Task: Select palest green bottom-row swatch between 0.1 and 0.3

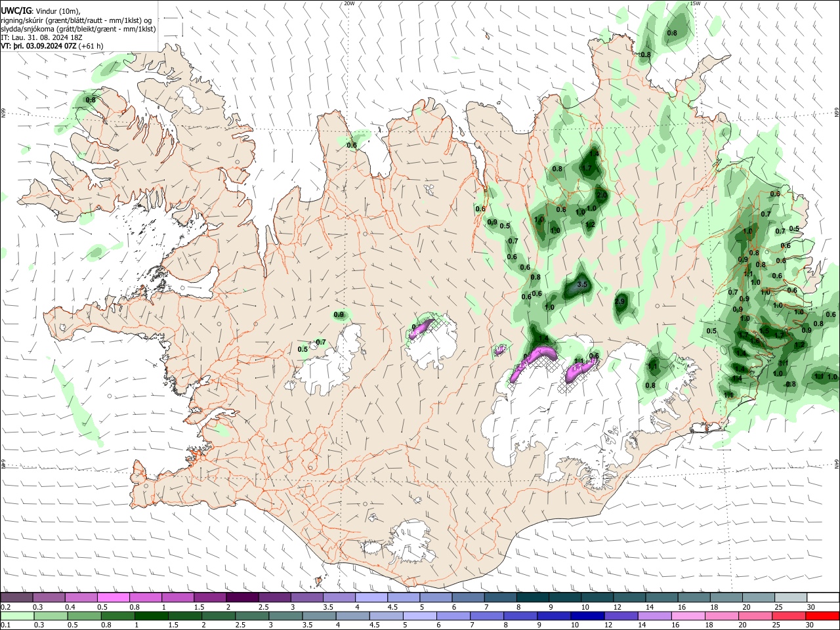Action: (x=18, y=616)
